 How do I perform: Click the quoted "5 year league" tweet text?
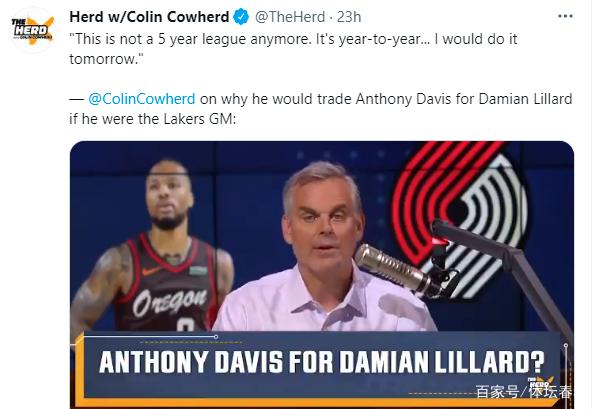(x=293, y=49)
